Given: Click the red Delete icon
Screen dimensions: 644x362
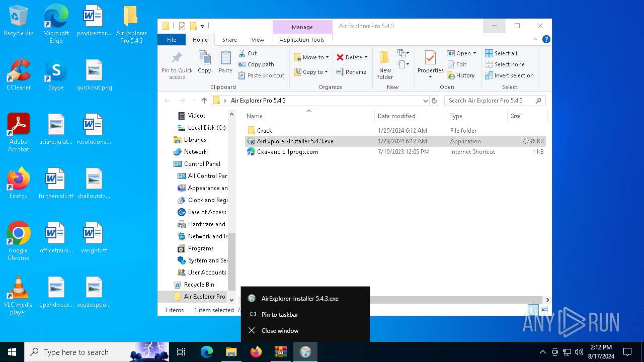Looking at the screenshot, I should point(340,57).
